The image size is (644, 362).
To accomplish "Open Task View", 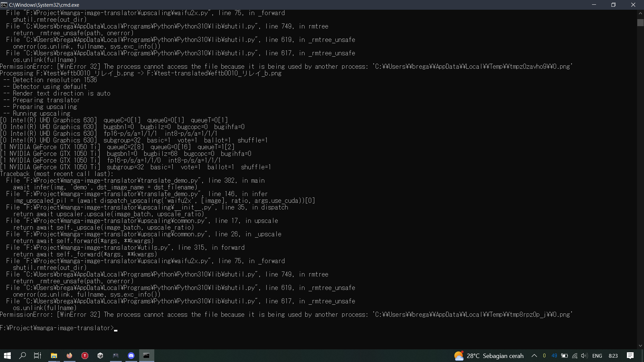I will click(37, 356).
